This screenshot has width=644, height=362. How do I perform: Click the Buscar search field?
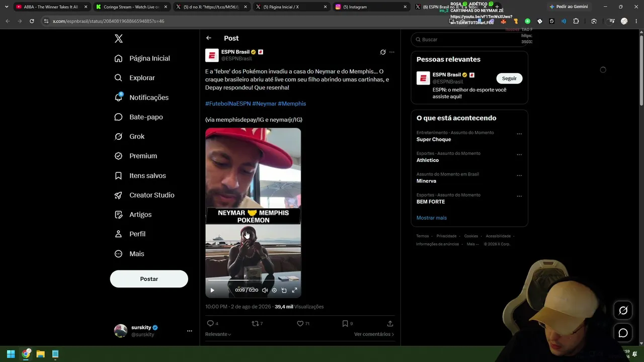469,39
